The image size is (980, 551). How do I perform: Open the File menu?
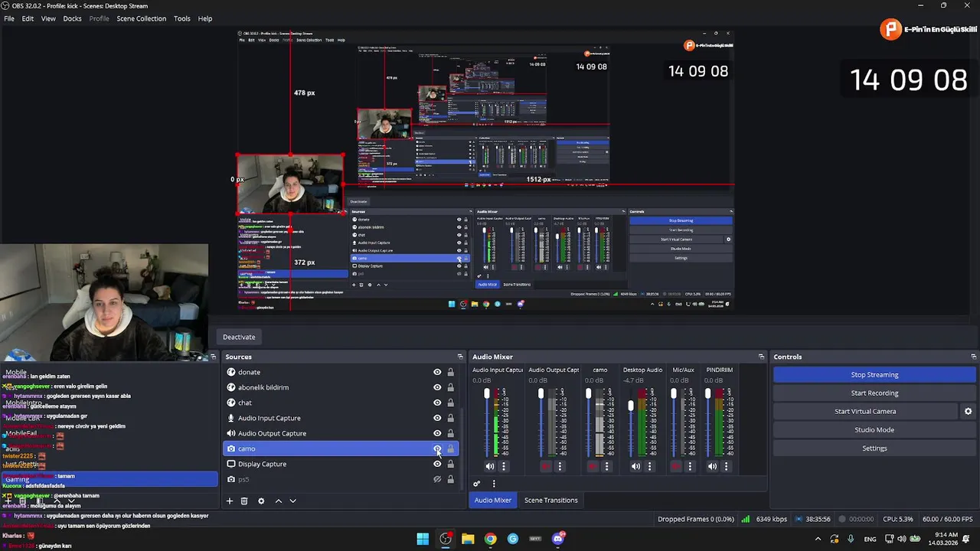[x=9, y=18]
